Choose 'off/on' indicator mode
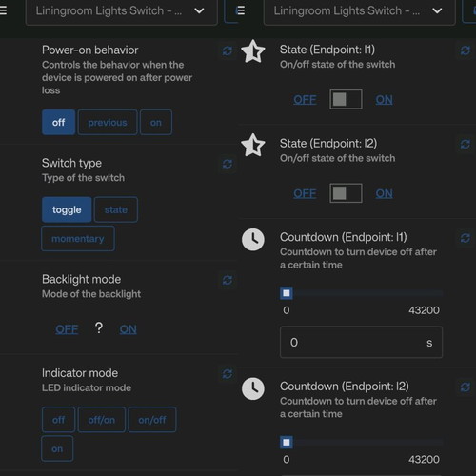 click(x=102, y=420)
